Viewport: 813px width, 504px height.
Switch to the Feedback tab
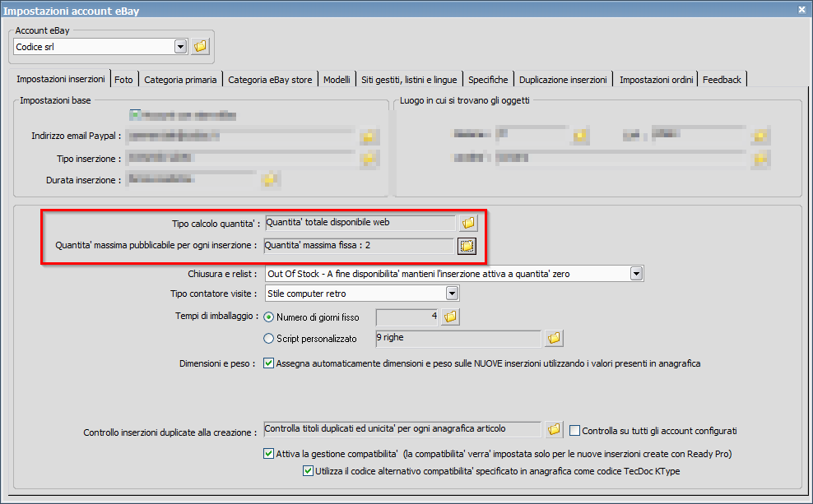click(722, 80)
